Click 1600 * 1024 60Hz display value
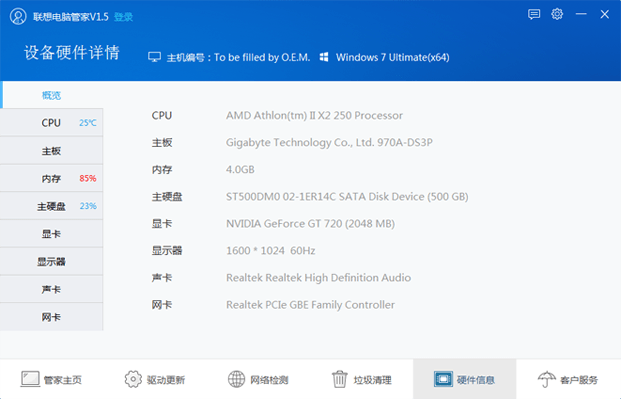Image resolution: width=621 pixels, height=399 pixels. click(x=270, y=251)
